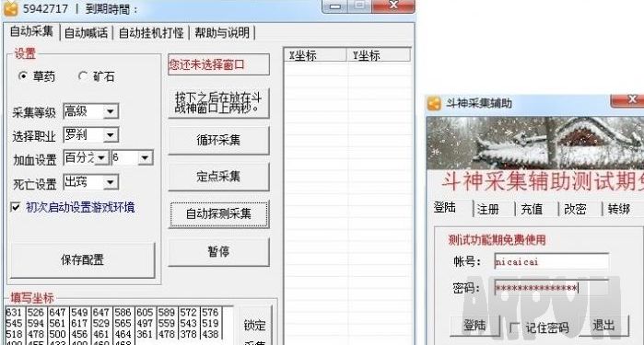
Task: Click the 循环采集 button
Action: (218, 140)
